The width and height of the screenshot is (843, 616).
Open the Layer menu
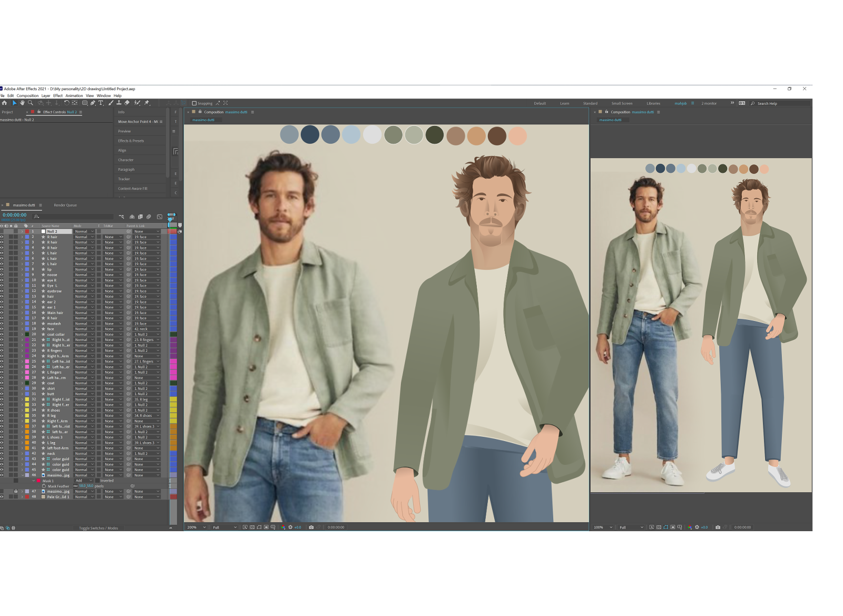46,95
